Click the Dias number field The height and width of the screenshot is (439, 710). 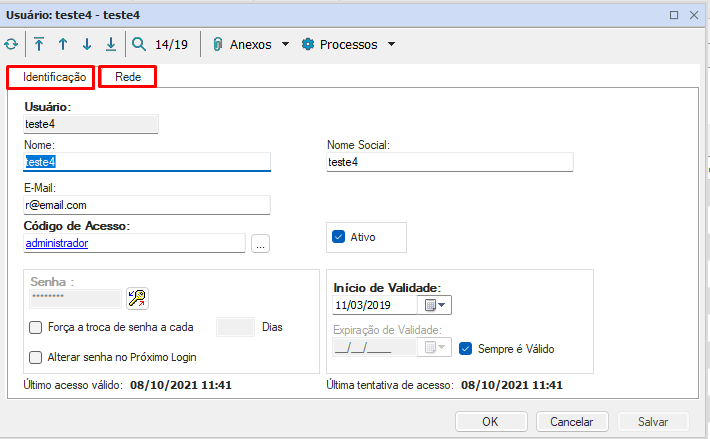click(235, 327)
